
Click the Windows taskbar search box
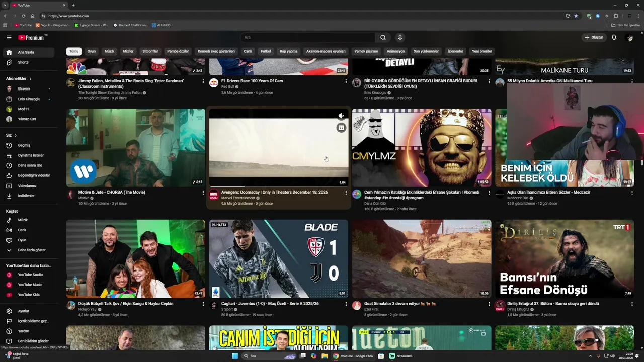tap(270, 356)
